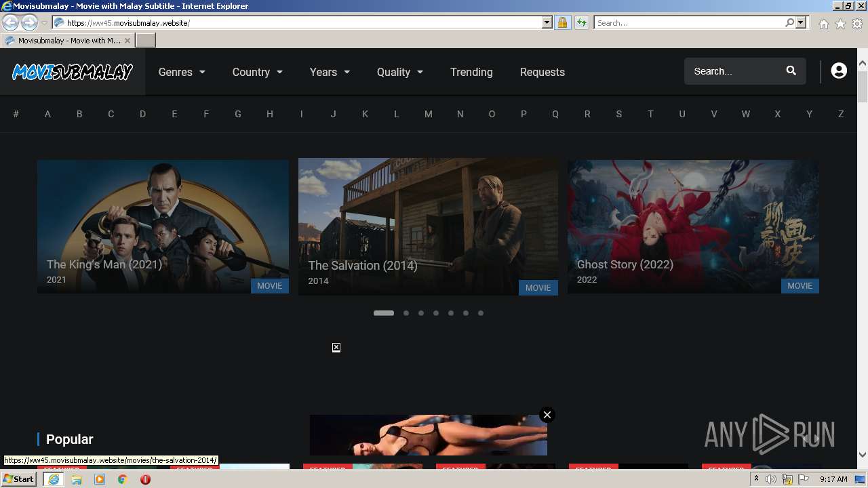Open the browser Home icon
The width and height of the screenshot is (868, 488).
823,24
